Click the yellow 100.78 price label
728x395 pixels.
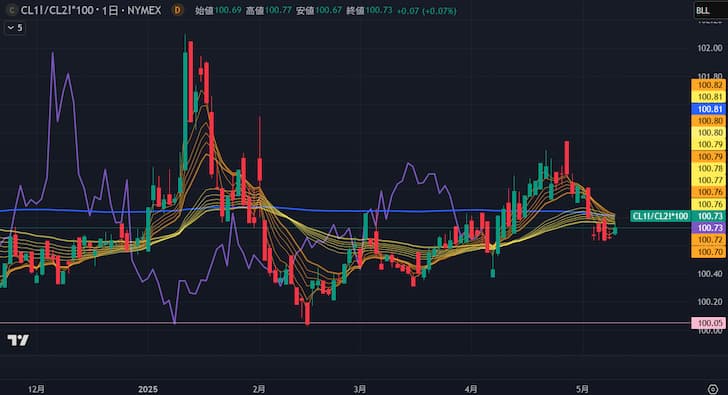pyautogui.click(x=709, y=168)
